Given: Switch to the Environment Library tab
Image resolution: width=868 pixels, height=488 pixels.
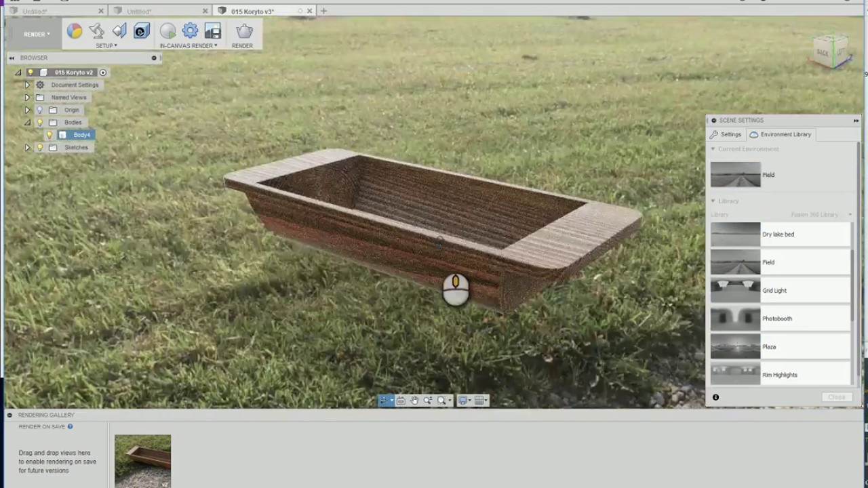Looking at the screenshot, I should [x=781, y=134].
